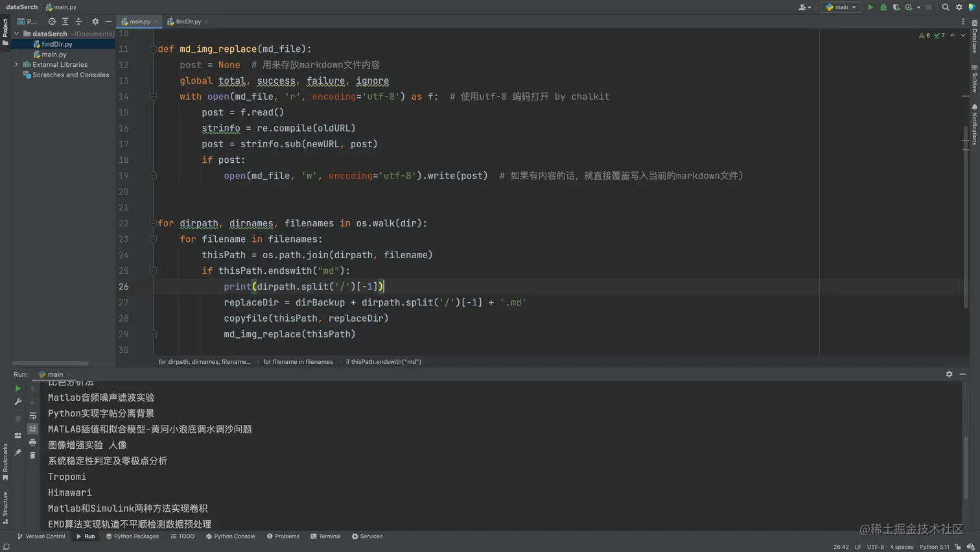Clear all Run console output

pyautogui.click(x=32, y=455)
